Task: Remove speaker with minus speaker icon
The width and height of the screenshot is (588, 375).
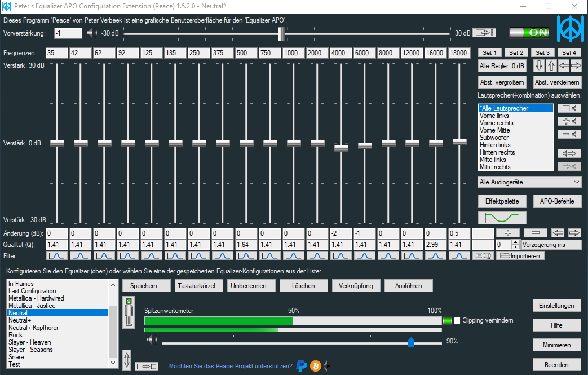Action: pos(569,134)
